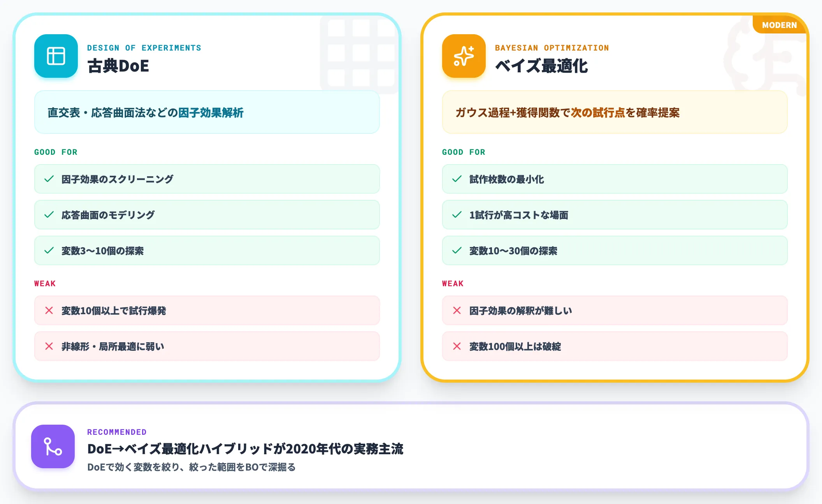
Task: Click the 応答曲面のモデリング text
Action: [x=108, y=215]
